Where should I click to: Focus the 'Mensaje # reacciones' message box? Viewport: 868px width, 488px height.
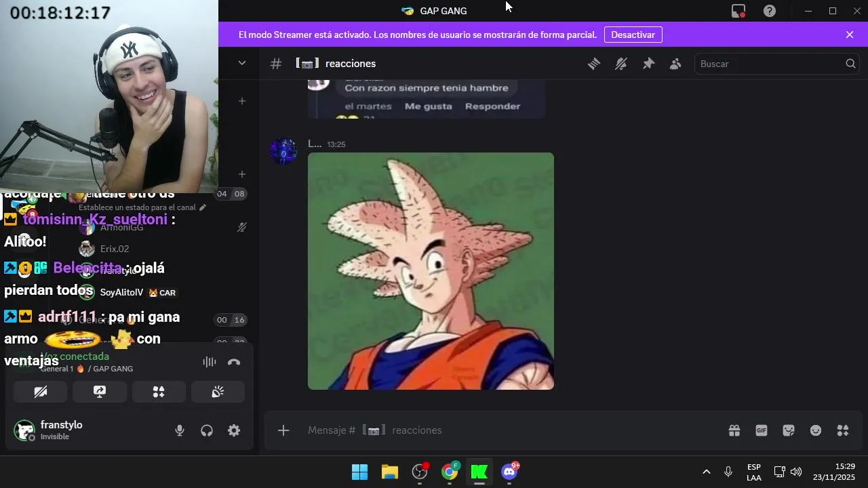click(x=509, y=430)
